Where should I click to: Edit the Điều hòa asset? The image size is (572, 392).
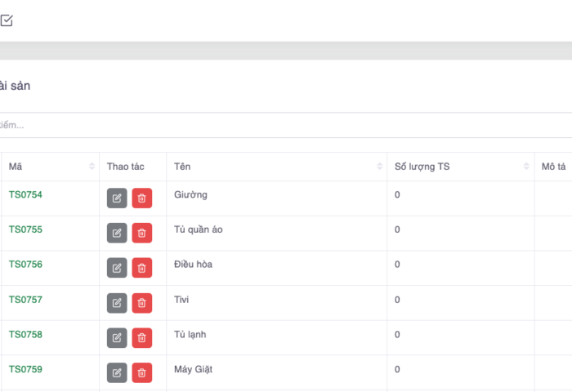[117, 268]
